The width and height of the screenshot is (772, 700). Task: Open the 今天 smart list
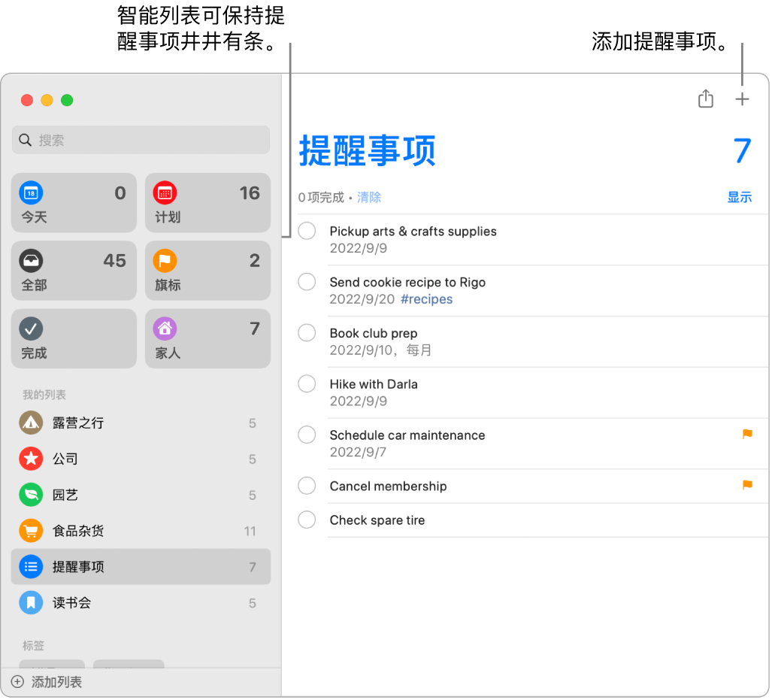click(x=73, y=202)
